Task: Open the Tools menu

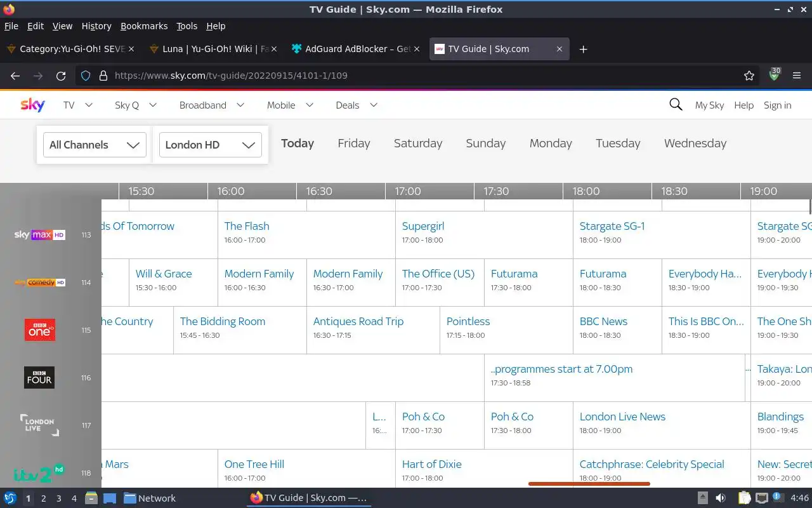Action: tap(187, 26)
